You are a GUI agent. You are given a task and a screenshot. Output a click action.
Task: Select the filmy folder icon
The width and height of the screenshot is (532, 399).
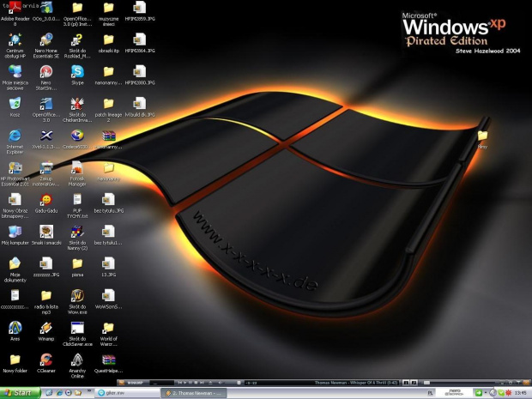tap(482, 139)
